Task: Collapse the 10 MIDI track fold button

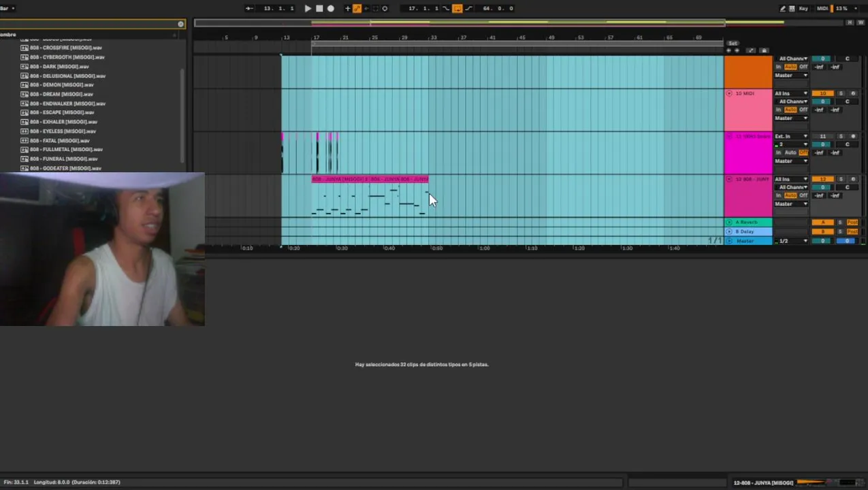Action: 729,93
